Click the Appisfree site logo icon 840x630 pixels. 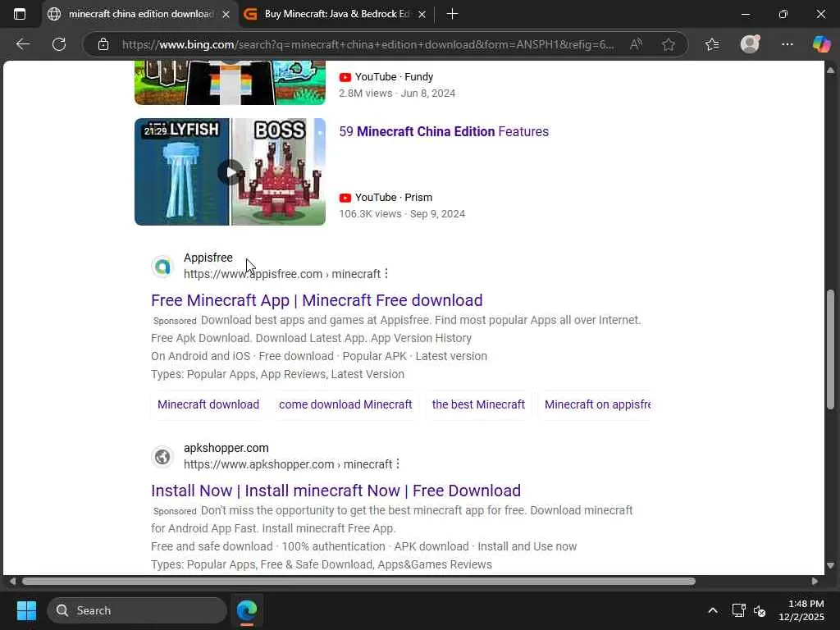[162, 267]
